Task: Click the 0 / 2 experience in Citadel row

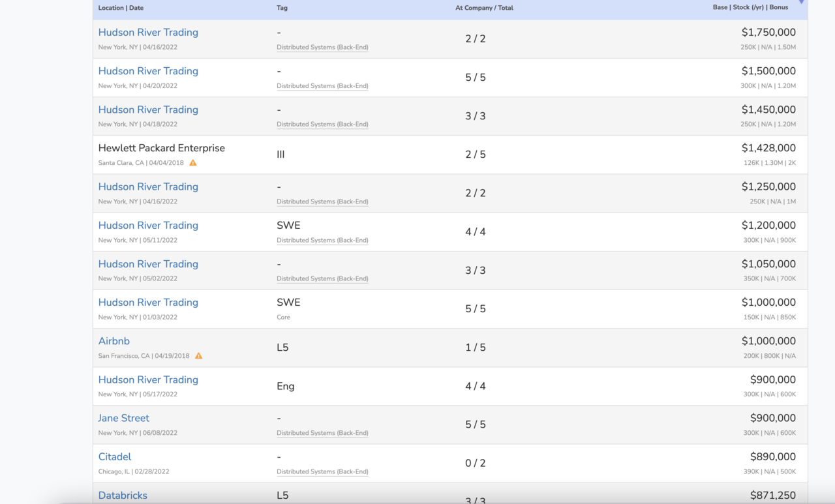Action: tap(476, 463)
